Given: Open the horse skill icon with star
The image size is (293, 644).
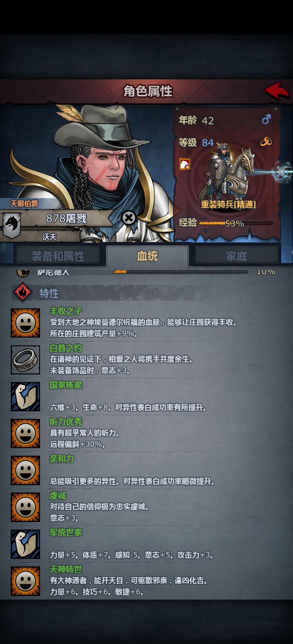Looking at the screenshot, I should pos(185,164).
